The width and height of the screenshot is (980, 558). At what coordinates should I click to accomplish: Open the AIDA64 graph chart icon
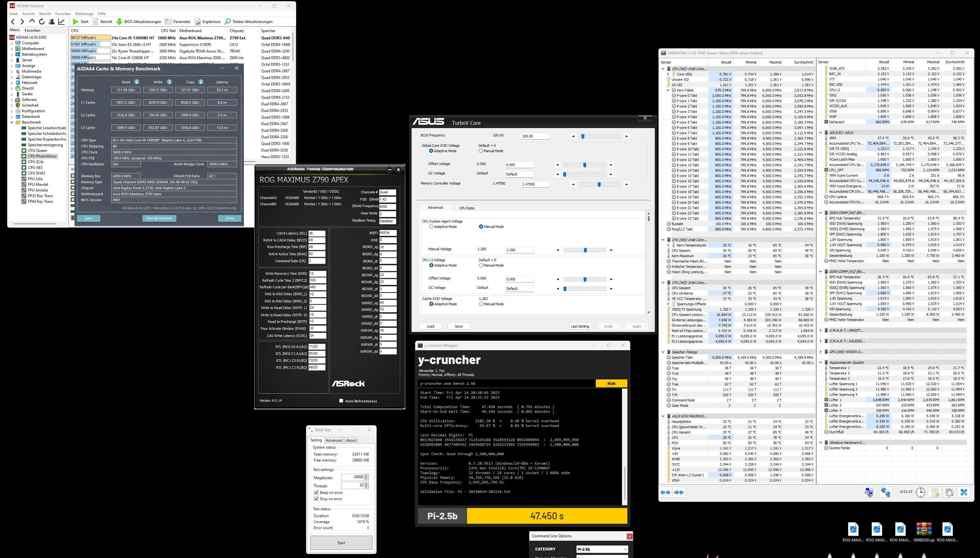pos(61,22)
